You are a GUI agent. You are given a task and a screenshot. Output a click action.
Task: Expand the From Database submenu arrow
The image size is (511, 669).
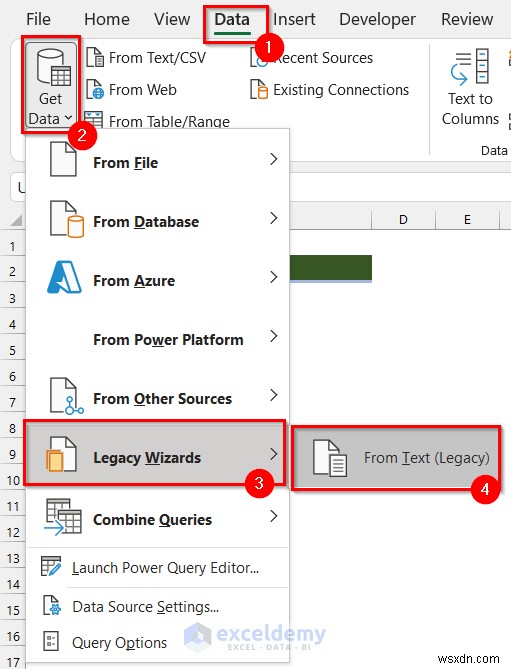(x=274, y=218)
